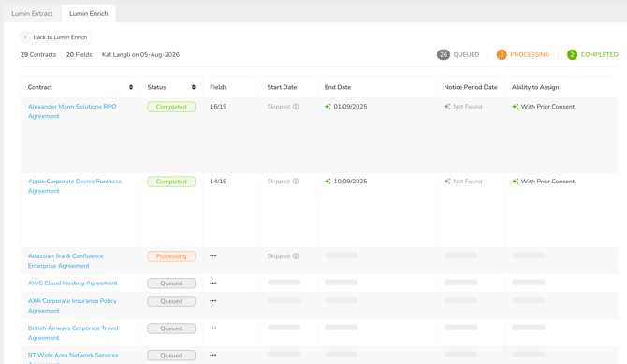Click ellipsis in AXA Fields cell

[213, 300]
